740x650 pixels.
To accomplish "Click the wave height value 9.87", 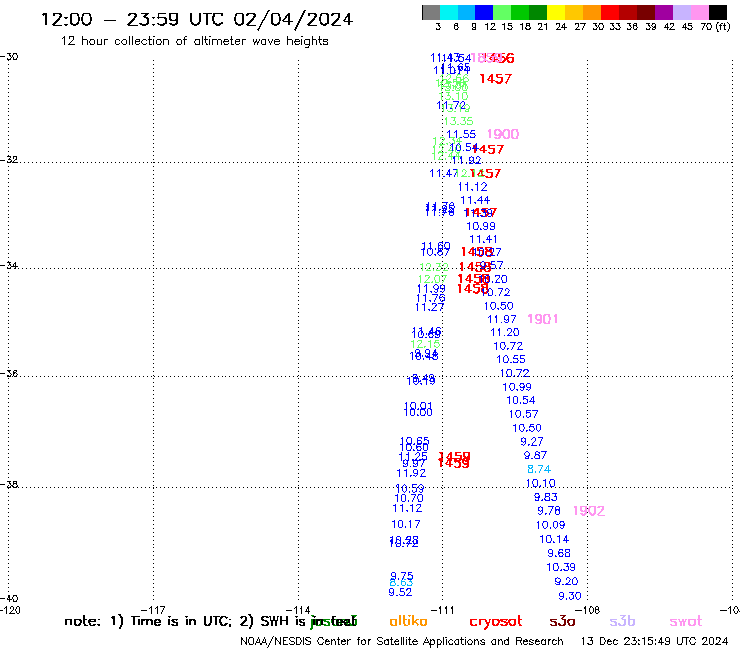I will [x=535, y=456].
